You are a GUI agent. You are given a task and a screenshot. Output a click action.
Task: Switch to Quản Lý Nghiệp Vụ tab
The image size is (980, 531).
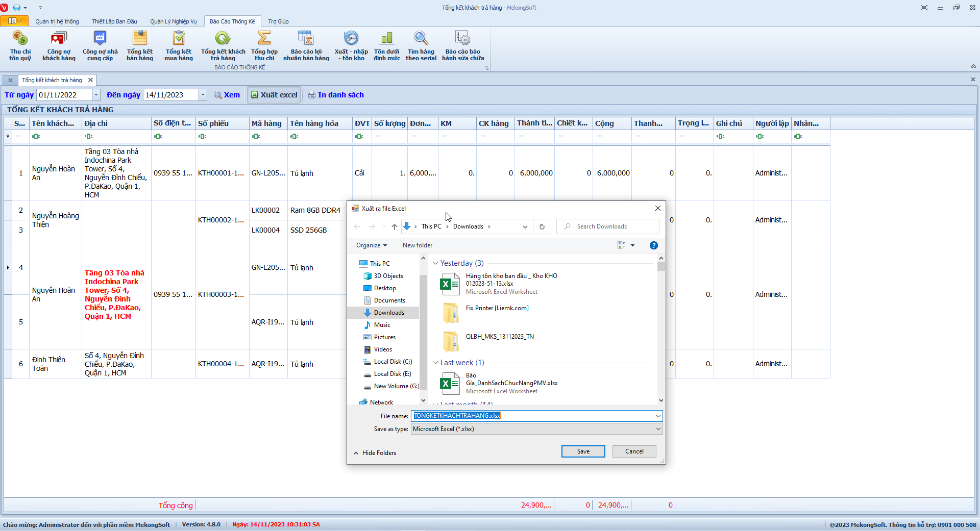point(173,21)
